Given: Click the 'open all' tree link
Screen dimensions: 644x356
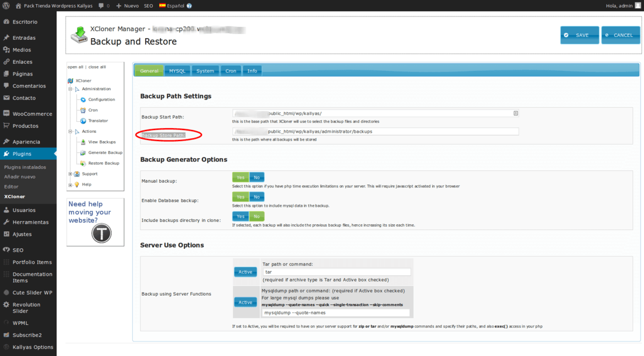Looking at the screenshot, I should pyautogui.click(x=75, y=67).
